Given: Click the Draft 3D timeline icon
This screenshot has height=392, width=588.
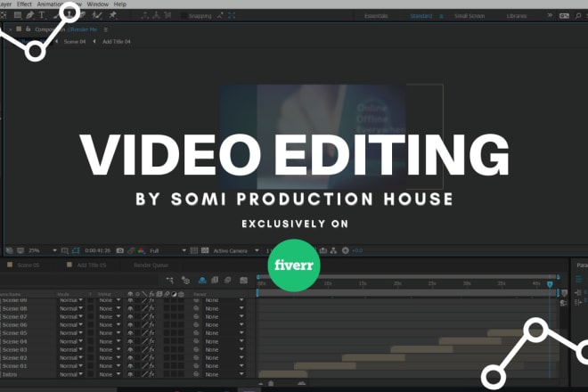Looking at the screenshot, I should (x=185, y=281).
